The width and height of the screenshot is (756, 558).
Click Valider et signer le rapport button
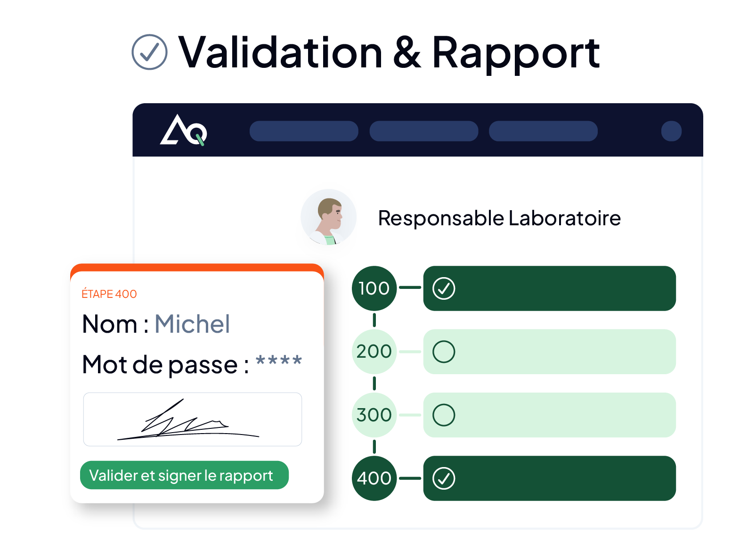(x=184, y=475)
